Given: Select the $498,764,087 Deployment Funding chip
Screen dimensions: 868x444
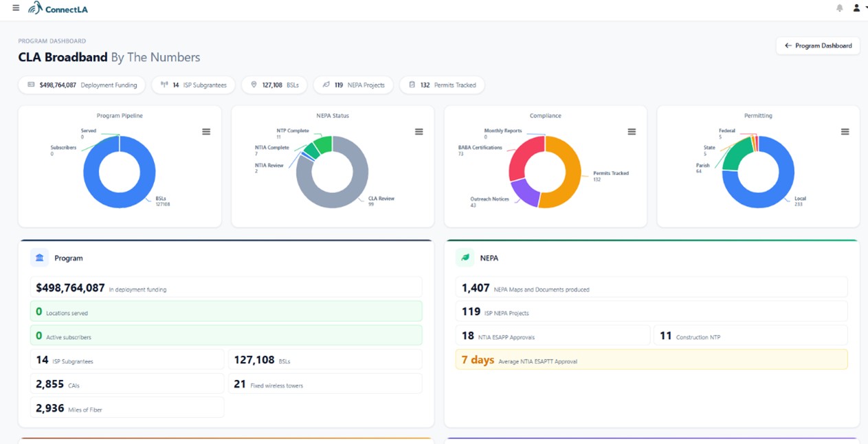Looking at the screenshot, I should click(x=82, y=85).
